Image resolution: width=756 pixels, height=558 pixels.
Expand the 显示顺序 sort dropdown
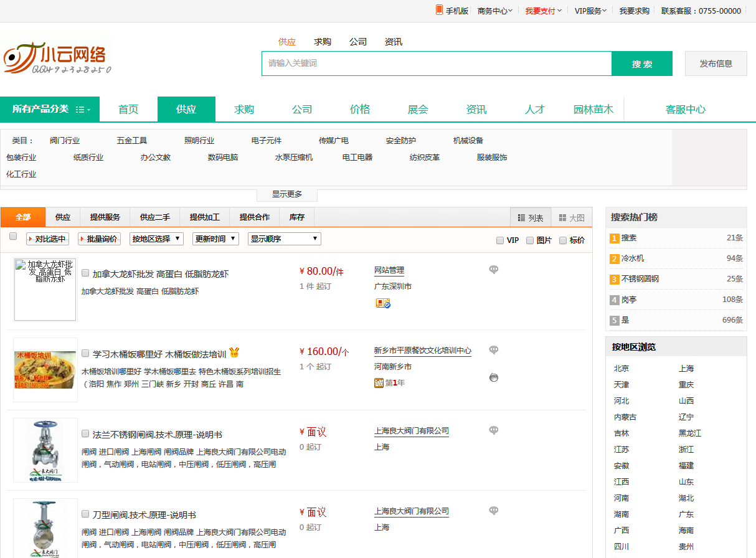(x=284, y=239)
